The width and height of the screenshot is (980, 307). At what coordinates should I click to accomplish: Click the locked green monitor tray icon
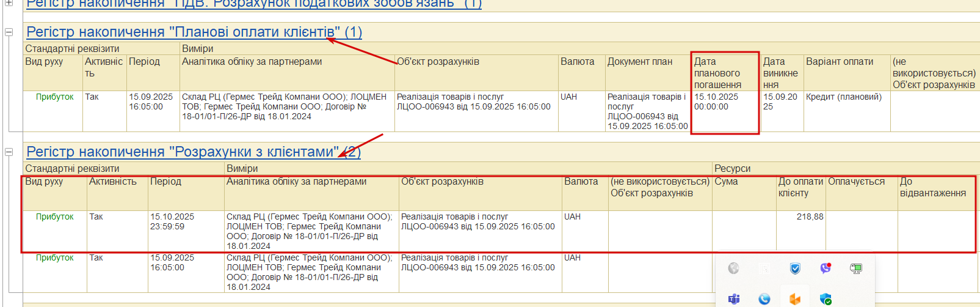click(x=856, y=268)
